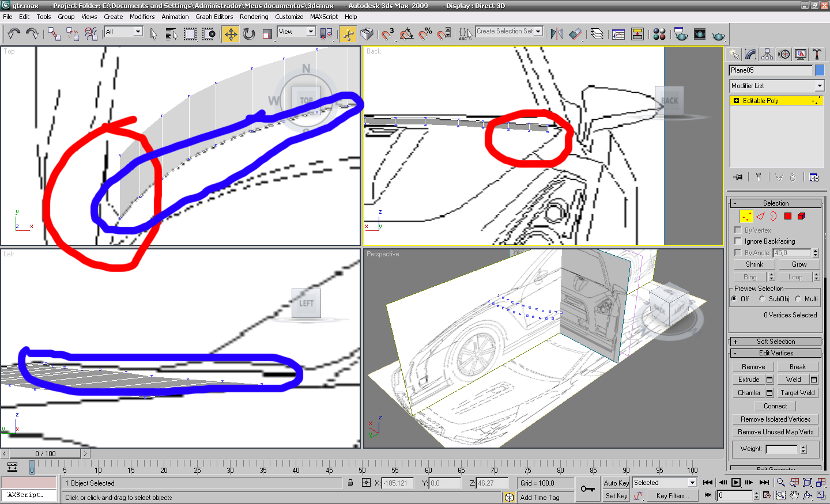
Task: Select Vertex sub-object level icon
Action: 746,216
